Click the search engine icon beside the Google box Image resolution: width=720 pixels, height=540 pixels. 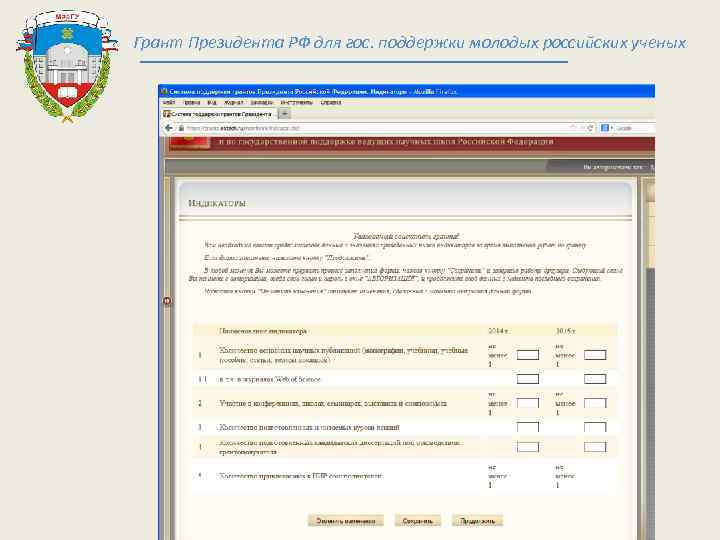tap(605, 128)
